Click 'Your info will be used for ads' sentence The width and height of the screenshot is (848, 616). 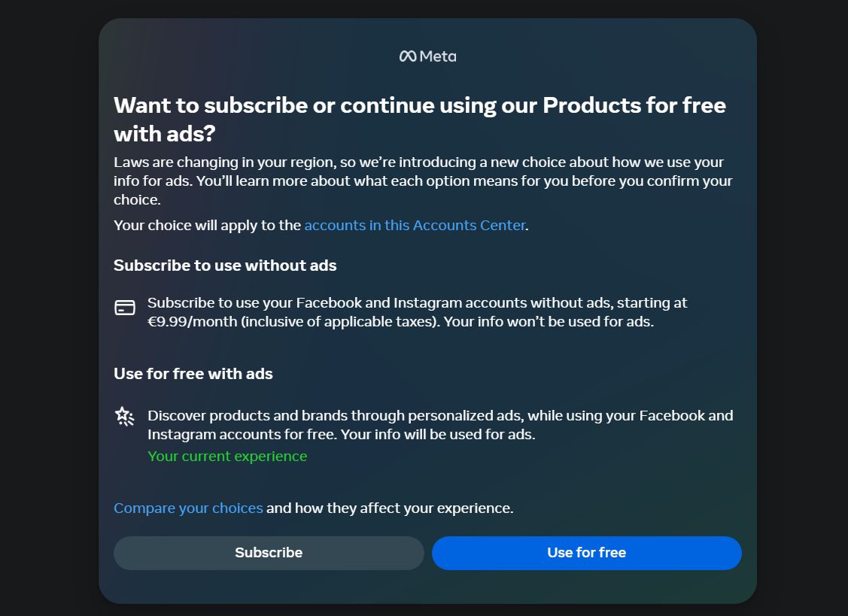click(438, 434)
